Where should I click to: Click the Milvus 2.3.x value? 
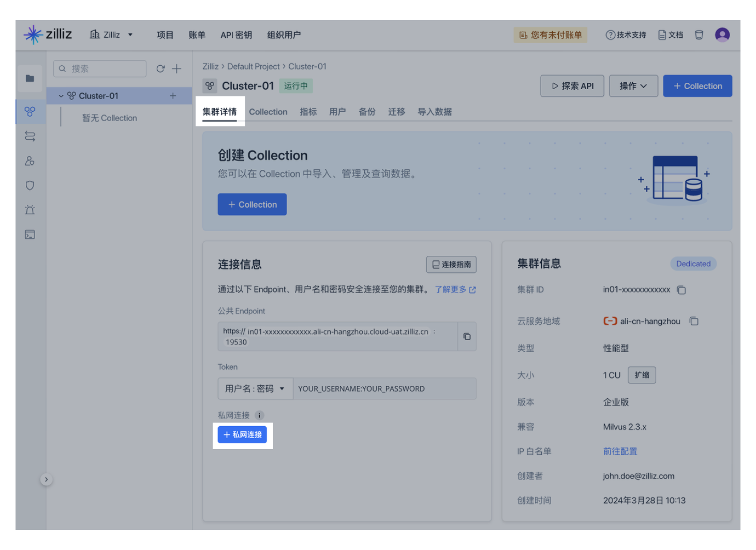[x=625, y=427]
